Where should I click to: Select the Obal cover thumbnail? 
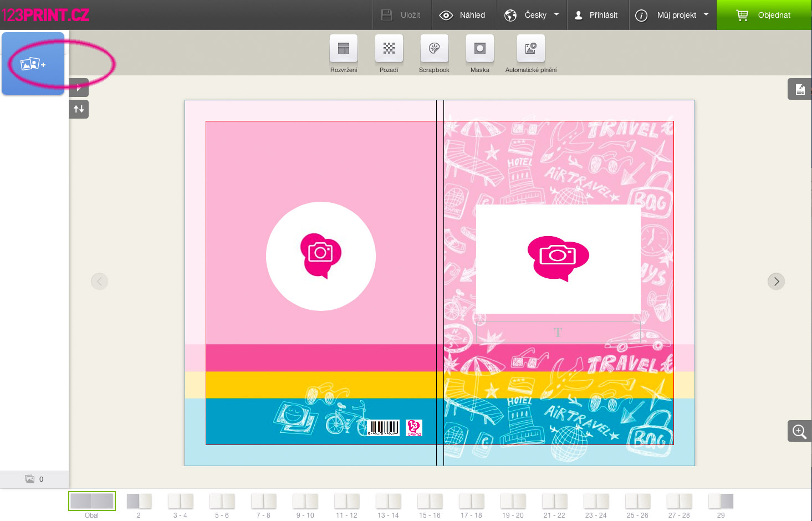[x=92, y=501]
